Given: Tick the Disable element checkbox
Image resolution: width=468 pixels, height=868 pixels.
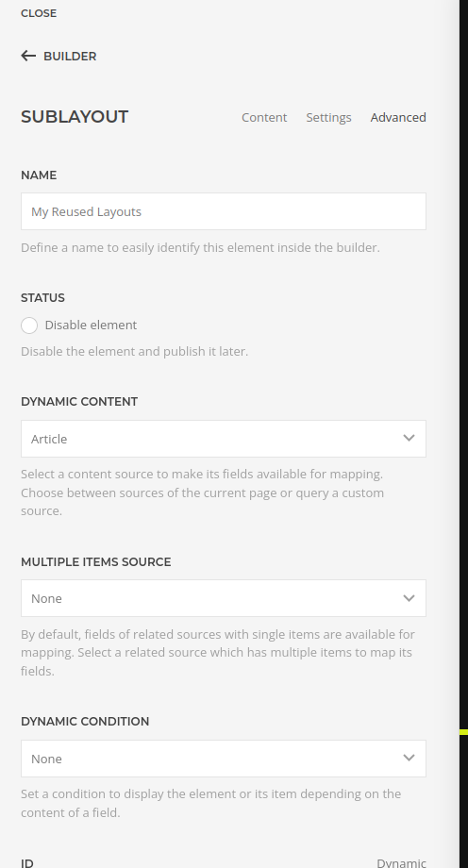Looking at the screenshot, I should pos(29,325).
